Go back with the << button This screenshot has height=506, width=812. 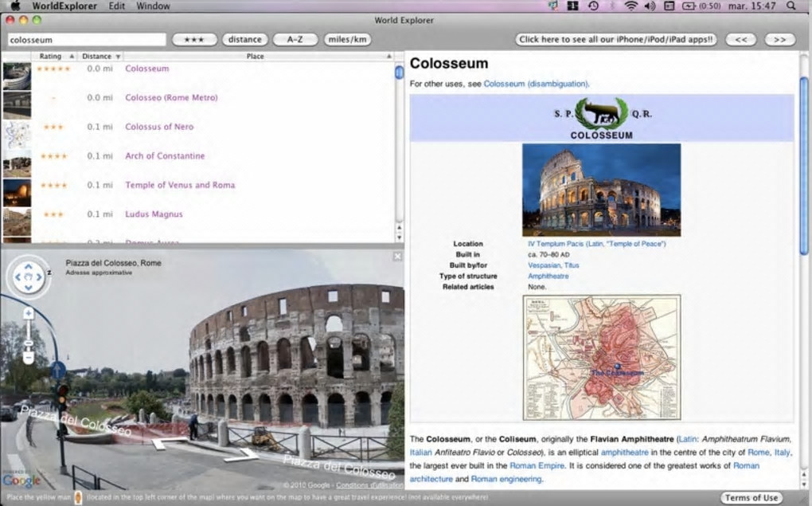tap(741, 39)
